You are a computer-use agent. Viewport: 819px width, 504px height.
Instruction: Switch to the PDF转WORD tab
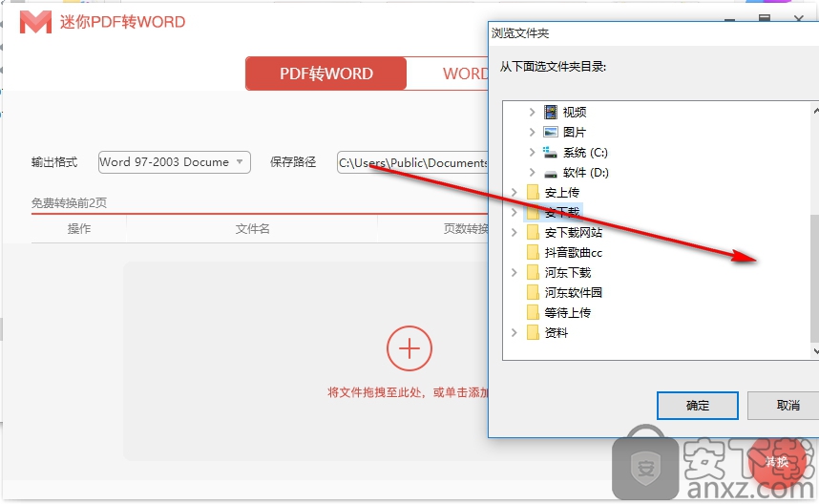325,73
